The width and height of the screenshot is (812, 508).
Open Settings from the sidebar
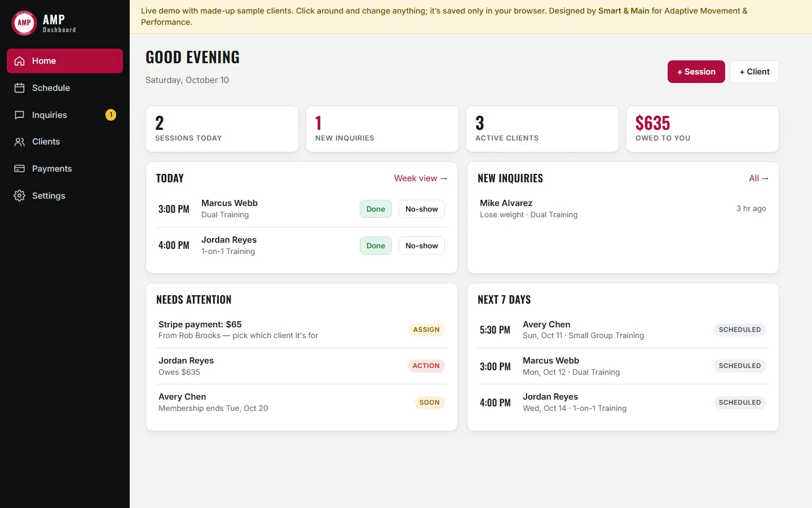[65, 196]
